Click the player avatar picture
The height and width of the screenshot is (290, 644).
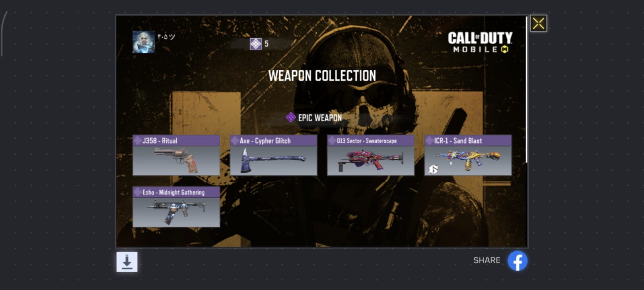144,42
